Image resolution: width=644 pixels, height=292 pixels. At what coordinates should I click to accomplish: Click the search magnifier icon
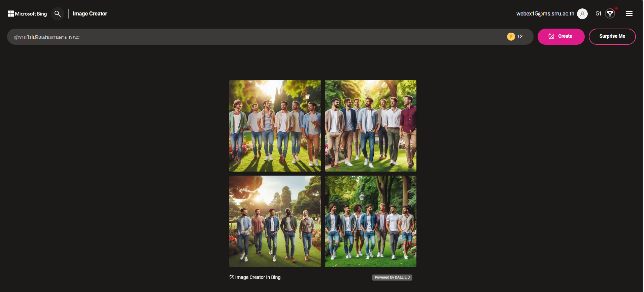[x=58, y=14]
